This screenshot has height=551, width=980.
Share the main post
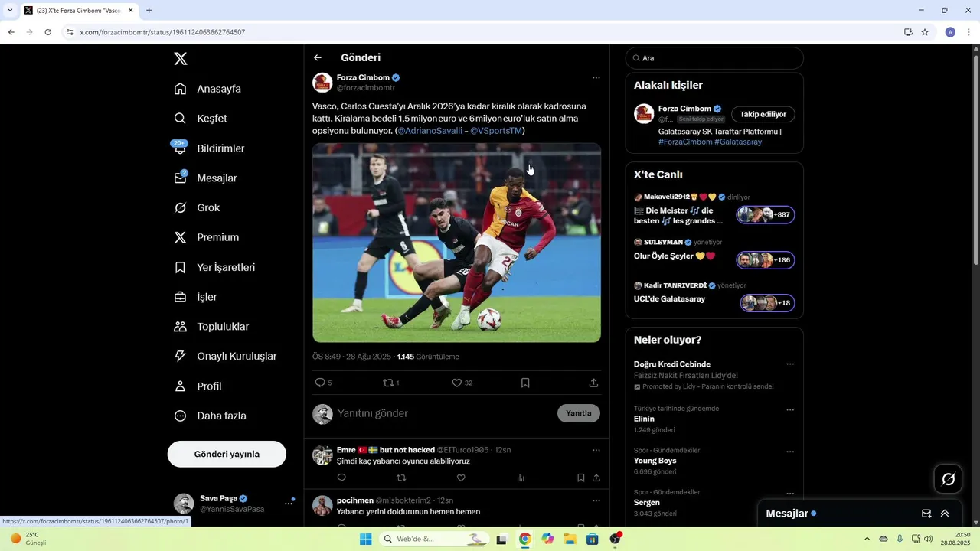593,383
